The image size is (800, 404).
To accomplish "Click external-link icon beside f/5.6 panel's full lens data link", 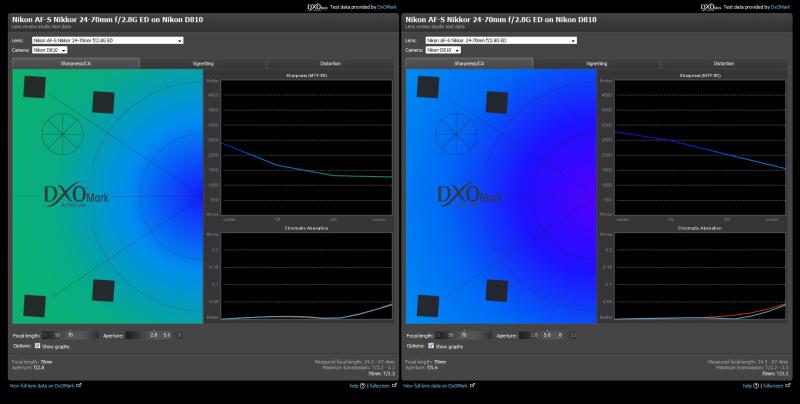I will click(x=472, y=385).
